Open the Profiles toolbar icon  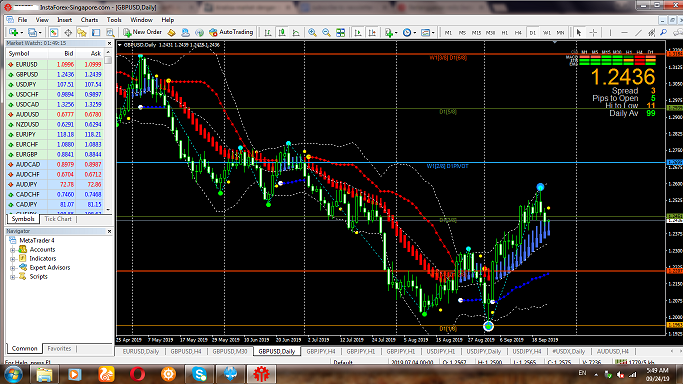pos(32,32)
